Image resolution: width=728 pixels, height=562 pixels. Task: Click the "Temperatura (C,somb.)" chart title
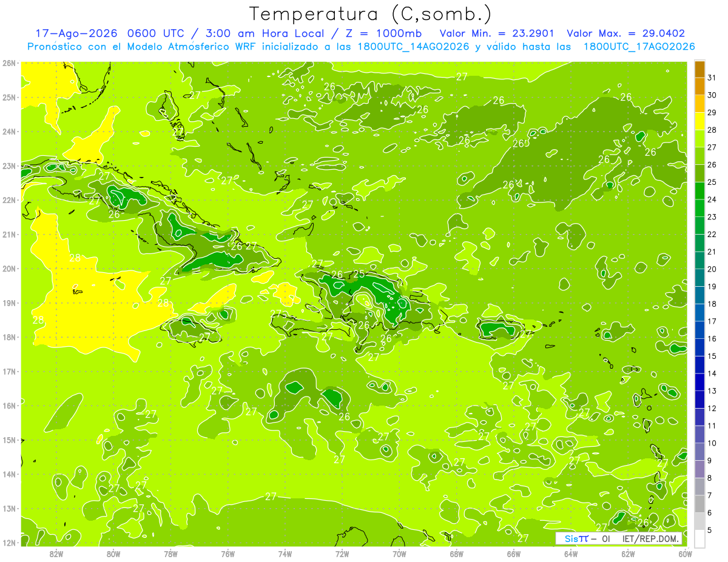pyautogui.click(x=370, y=14)
